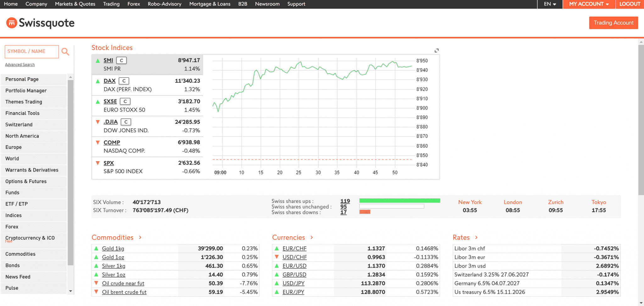Click Swiss shares unchanged count 95
This screenshot has height=306, width=644.
coord(343,207)
